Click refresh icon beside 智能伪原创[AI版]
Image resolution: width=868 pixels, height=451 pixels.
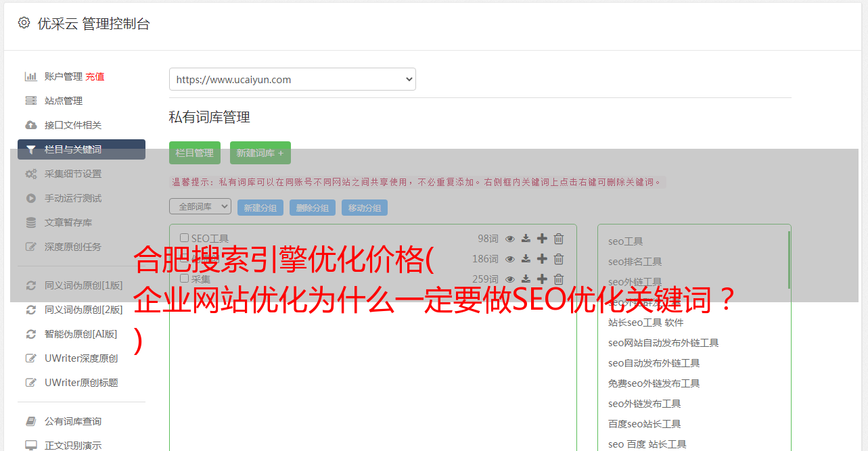coord(31,334)
